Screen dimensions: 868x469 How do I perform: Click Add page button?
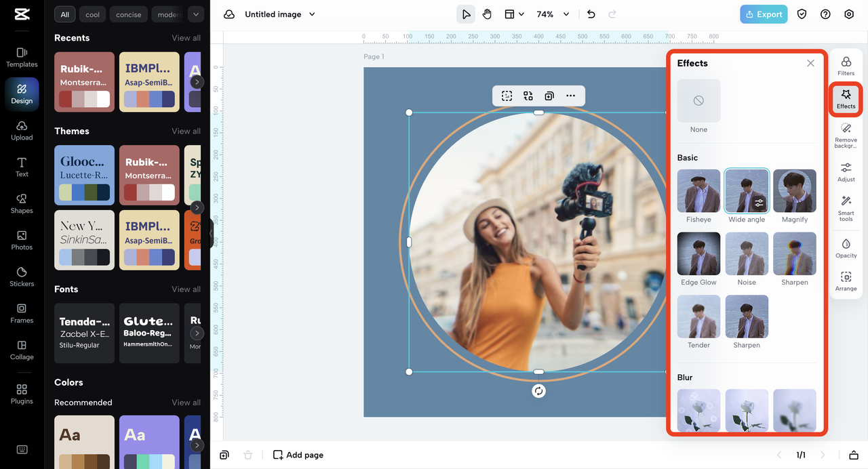click(x=298, y=455)
